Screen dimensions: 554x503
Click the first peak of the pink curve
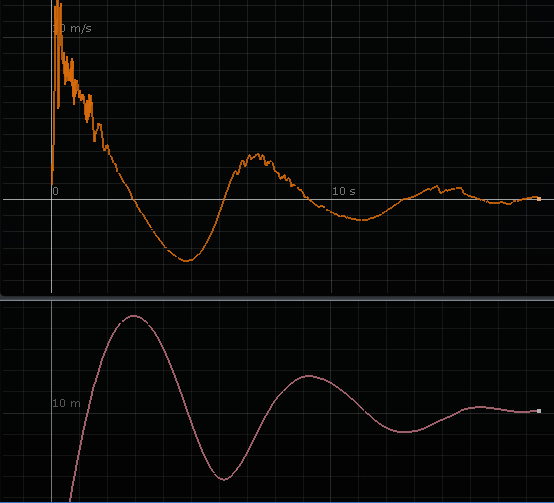[134, 316]
